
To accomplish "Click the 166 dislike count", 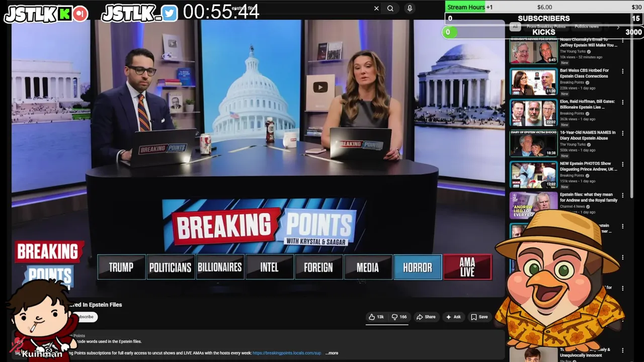I will (403, 317).
